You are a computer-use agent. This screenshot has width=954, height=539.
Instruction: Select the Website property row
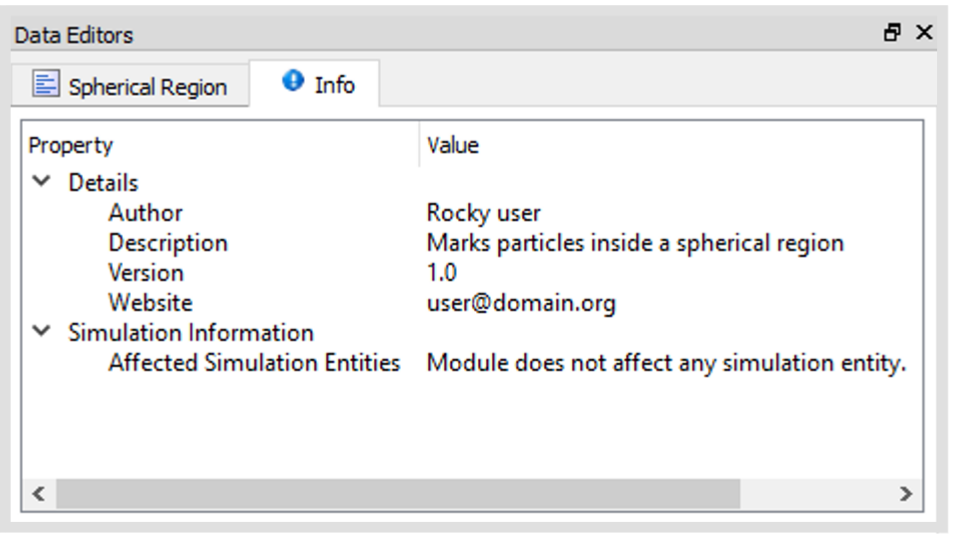coord(472,302)
